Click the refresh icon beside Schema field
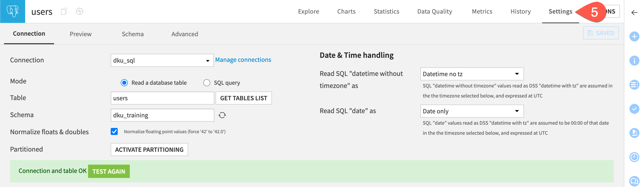Image resolution: width=644 pixels, height=187 pixels. coord(222,115)
